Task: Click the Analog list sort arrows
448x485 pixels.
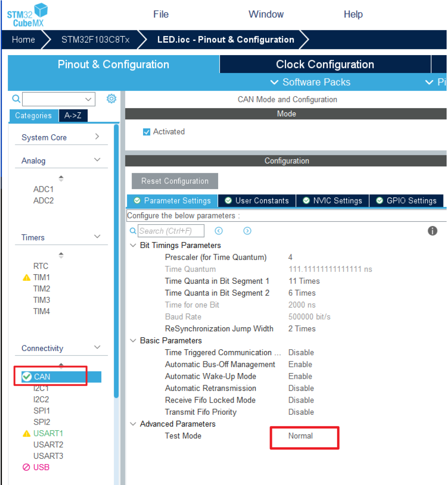Action: coord(61,178)
